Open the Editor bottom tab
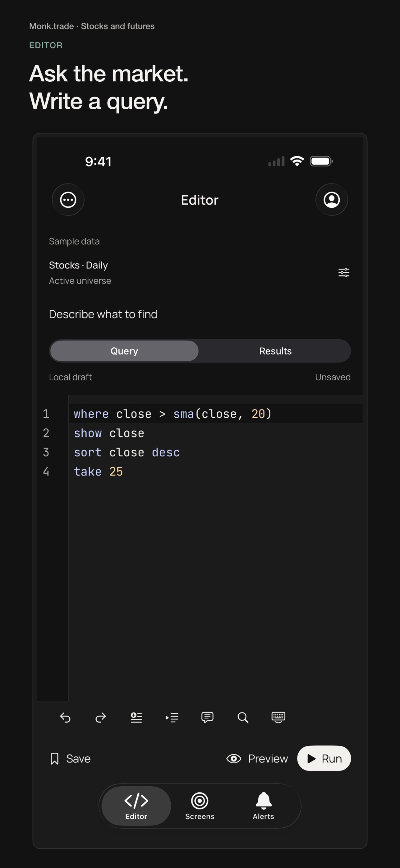 136,806
